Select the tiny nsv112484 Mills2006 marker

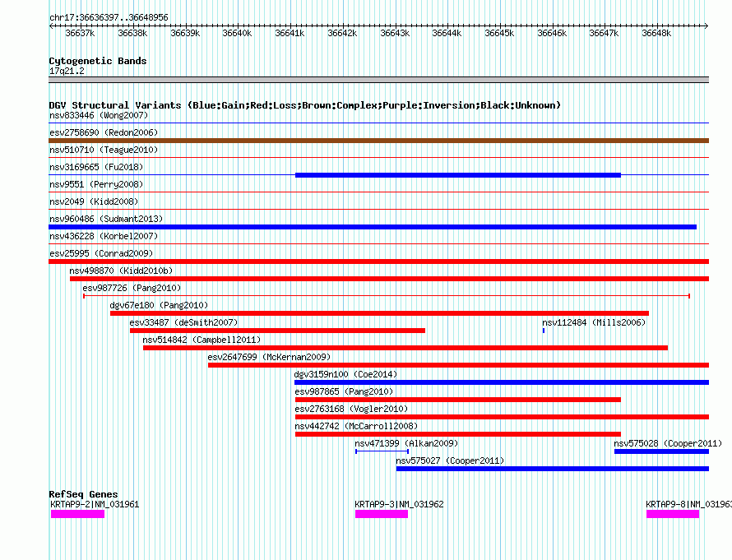544,331
